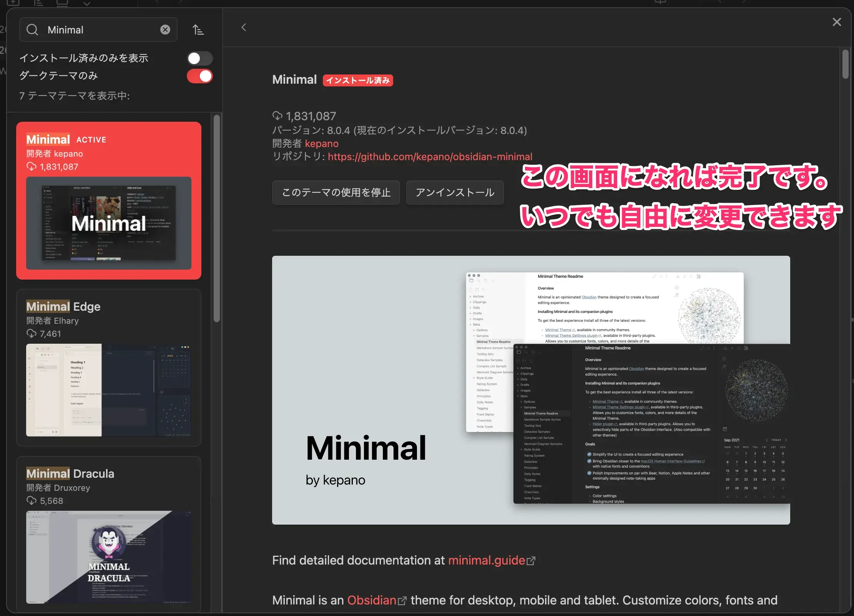Open the theme sort order menu
This screenshot has width=854, height=616.
tap(198, 30)
